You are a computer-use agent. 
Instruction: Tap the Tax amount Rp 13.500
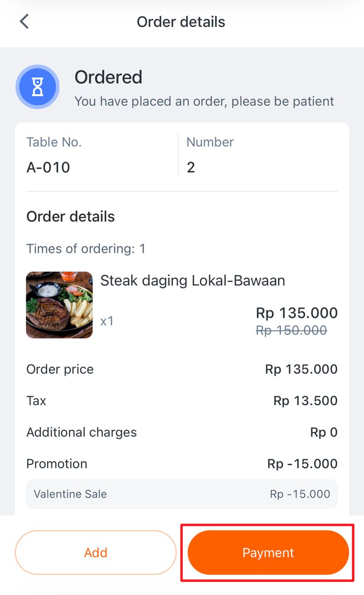[x=306, y=400]
